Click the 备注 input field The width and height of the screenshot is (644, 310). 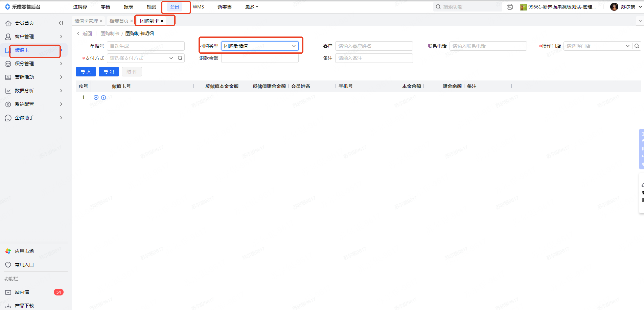pyautogui.click(x=374, y=58)
